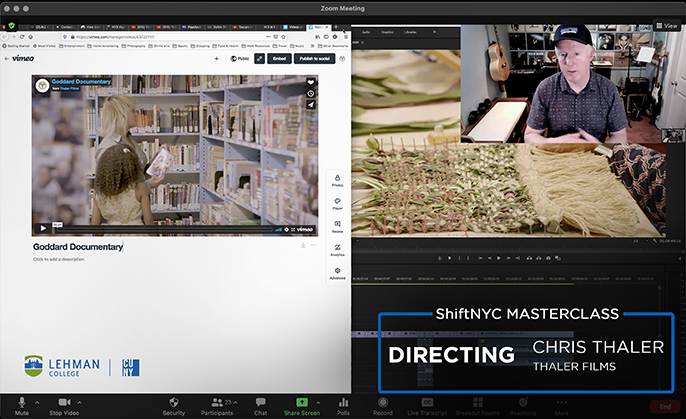Open audio options arrow next to Mute
The width and height of the screenshot is (686, 419).
click(x=37, y=402)
